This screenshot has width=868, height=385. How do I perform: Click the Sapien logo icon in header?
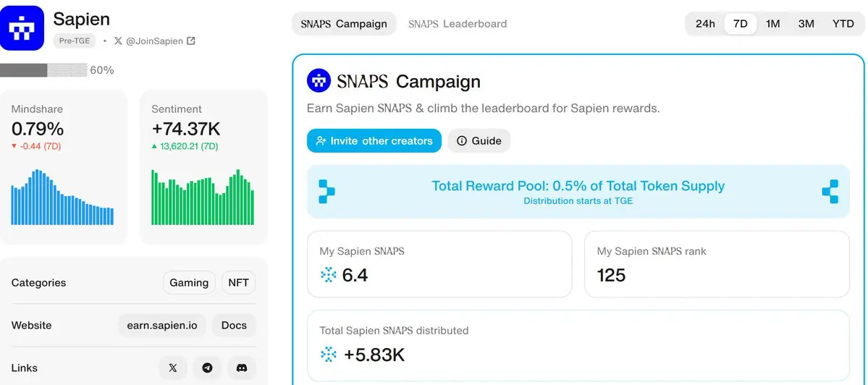click(x=22, y=28)
